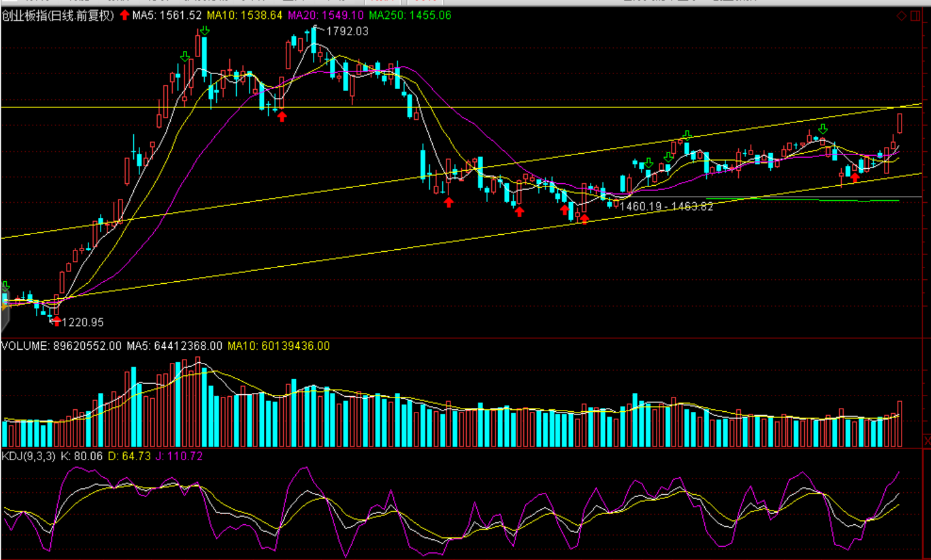Viewport: 931px width, 560px height.
Task: Click the green sell arrow nearest the 1792.03 label
Action: [204, 31]
